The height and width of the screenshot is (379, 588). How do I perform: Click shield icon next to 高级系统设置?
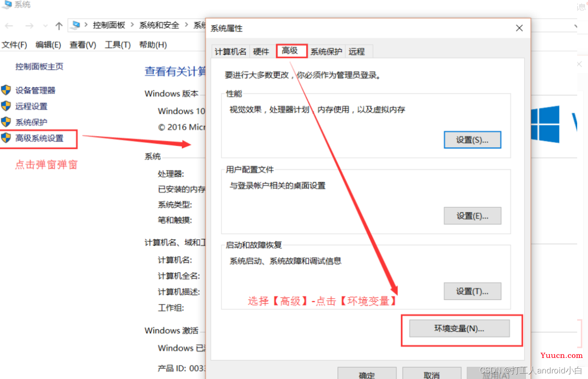(6, 138)
